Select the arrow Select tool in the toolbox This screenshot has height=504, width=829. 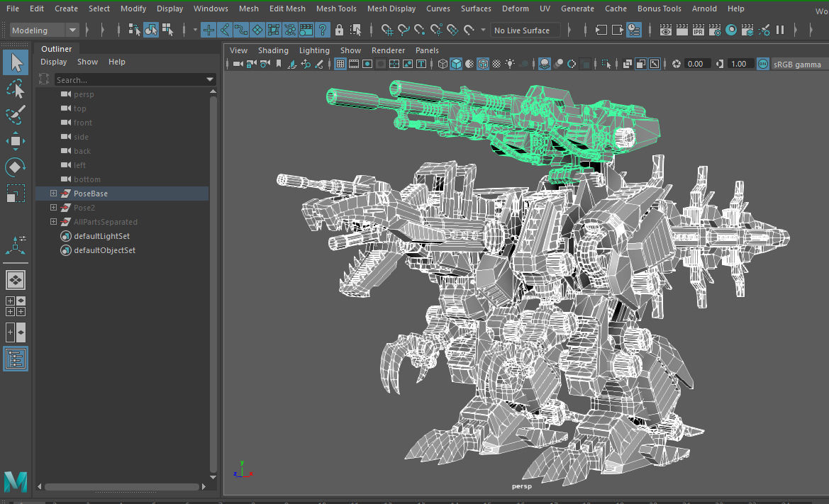coord(16,63)
